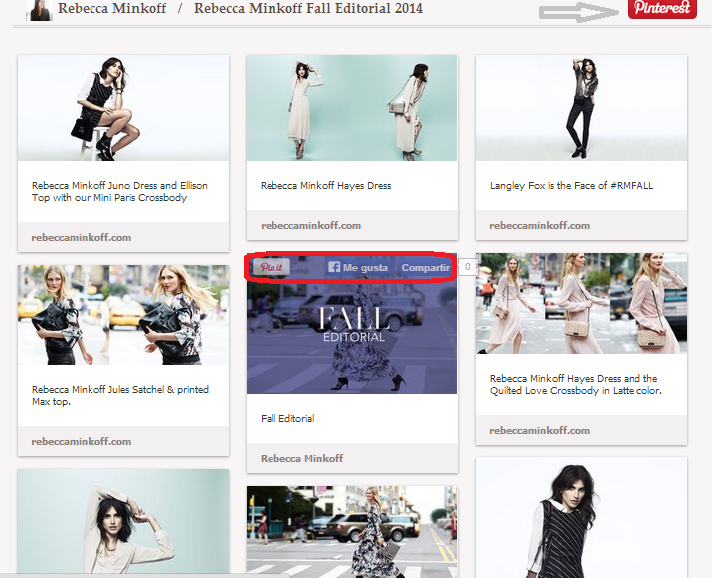The image size is (712, 578).
Task: Click the red Pinterest logo button
Action: pyautogui.click(x=662, y=9)
